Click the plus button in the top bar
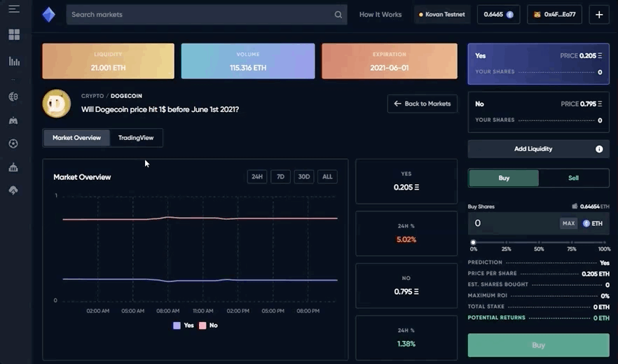Viewport: 618px width, 364px height. (x=599, y=15)
